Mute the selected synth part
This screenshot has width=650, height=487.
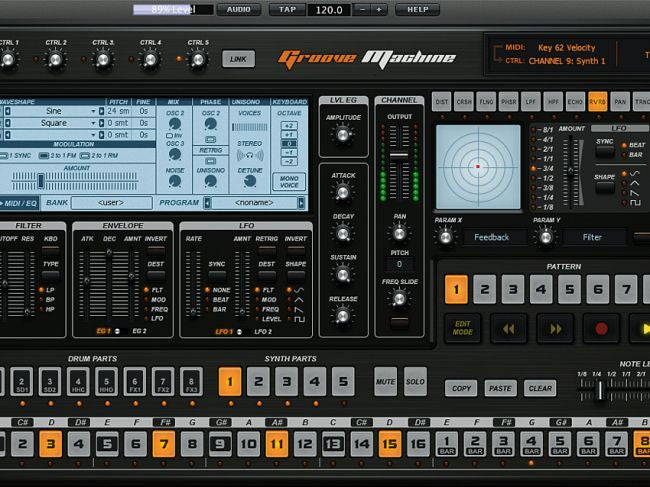(x=385, y=381)
